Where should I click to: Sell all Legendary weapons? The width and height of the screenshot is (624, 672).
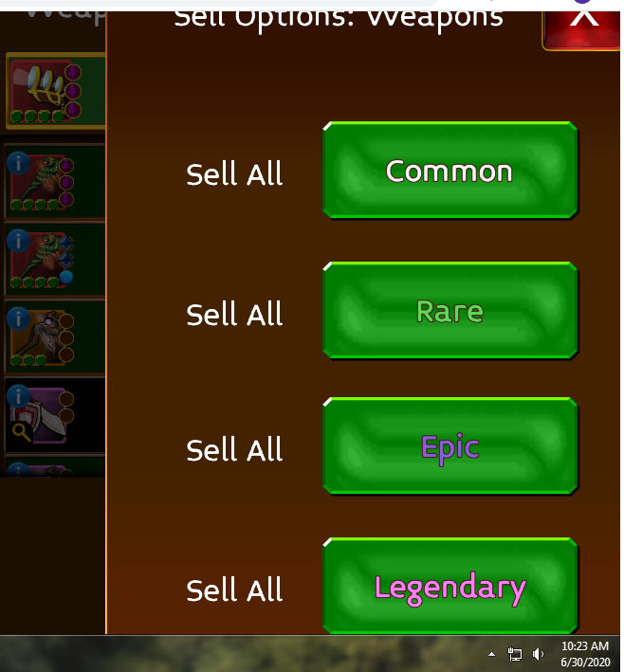point(450,587)
